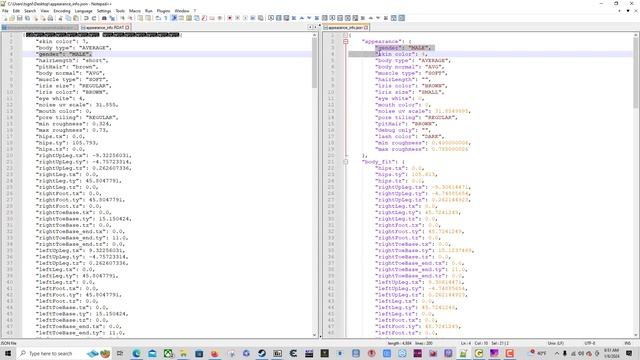Open Find dialog via binoculars icon

click(104, 18)
